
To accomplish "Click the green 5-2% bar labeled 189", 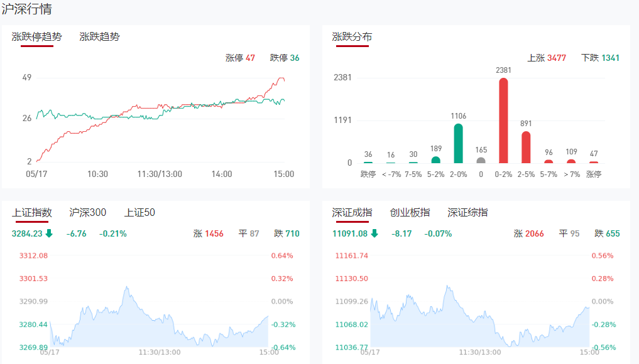I will pyautogui.click(x=435, y=160).
